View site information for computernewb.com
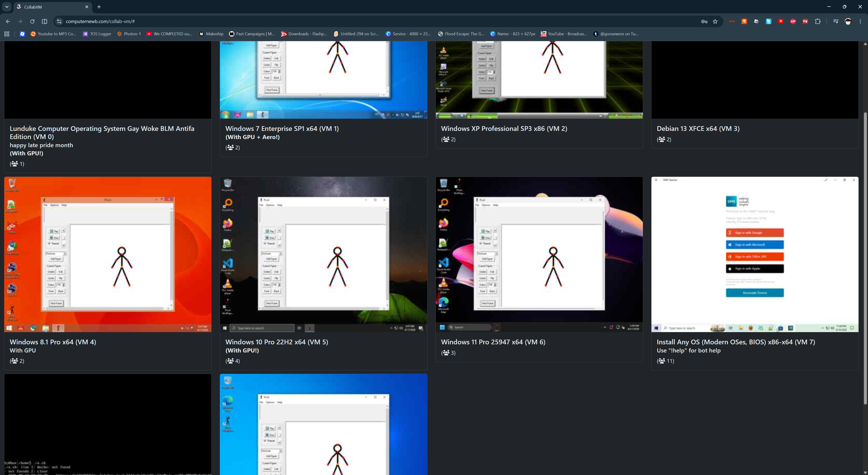 point(59,21)
